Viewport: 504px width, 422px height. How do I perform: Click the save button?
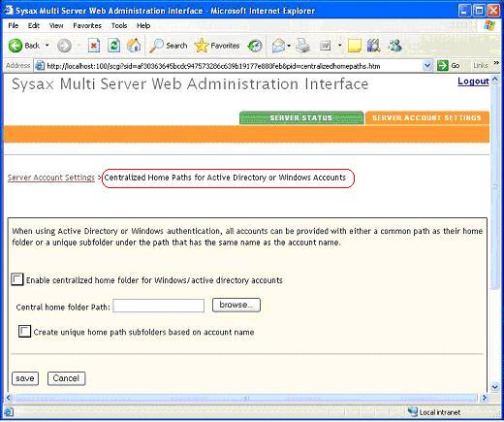point(25,378)
